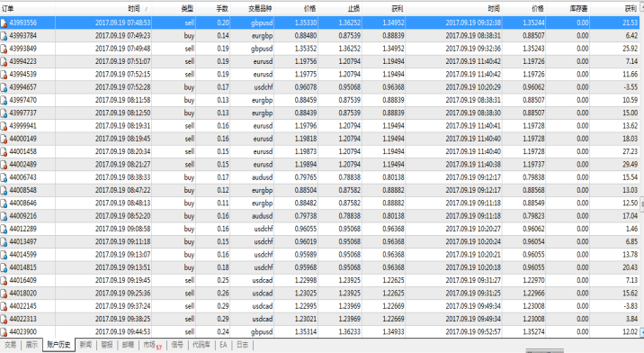644x353 pixels.
Task: Select the loss value -3.83
Action: [631, 306]
